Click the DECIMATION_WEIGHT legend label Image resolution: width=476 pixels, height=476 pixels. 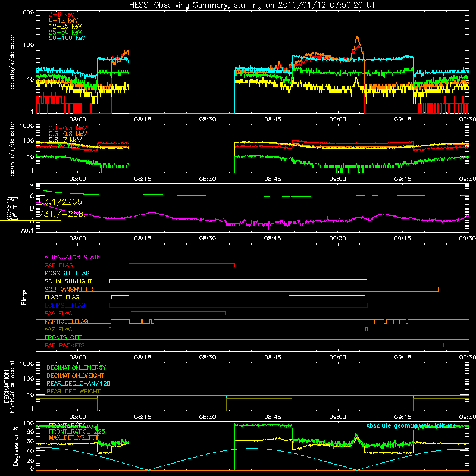(x=76, y=376)
